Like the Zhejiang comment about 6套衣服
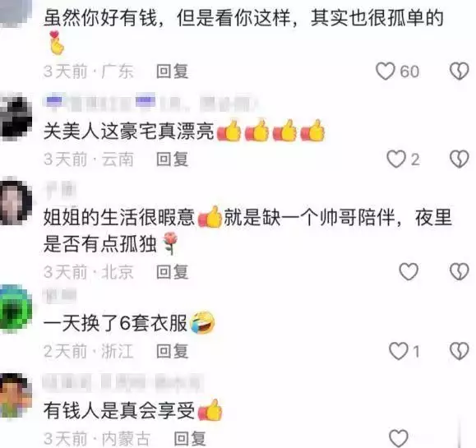 399,351
